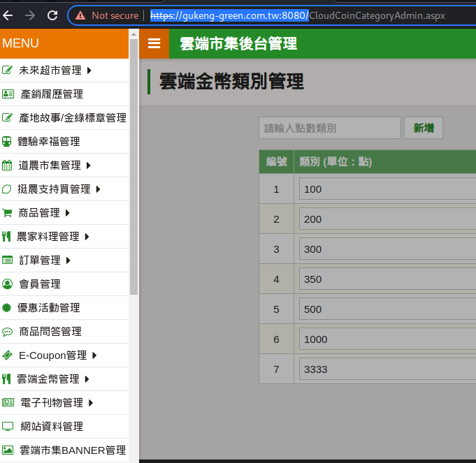Click the 編號 column header

[276, 161]
